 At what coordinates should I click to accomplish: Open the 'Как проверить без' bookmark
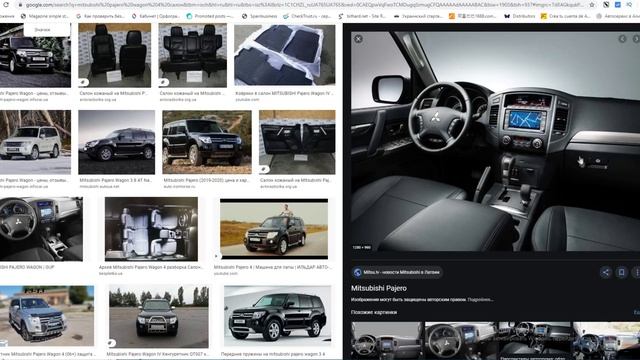tap(100, 16)
